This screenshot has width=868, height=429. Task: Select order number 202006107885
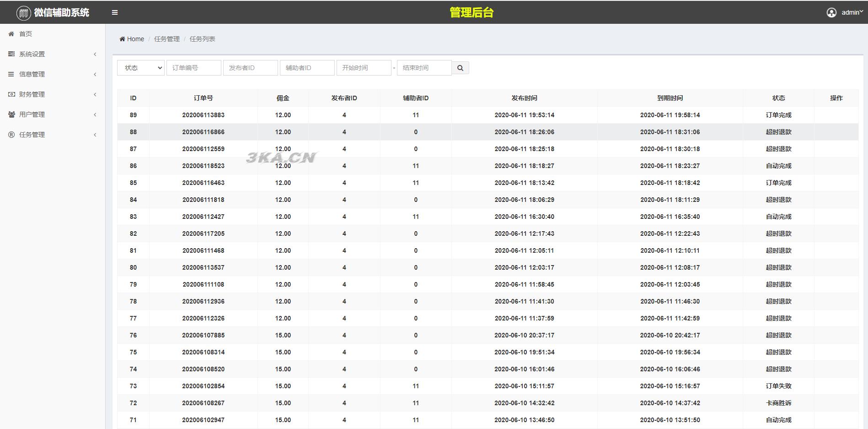(x=204, y=335)
